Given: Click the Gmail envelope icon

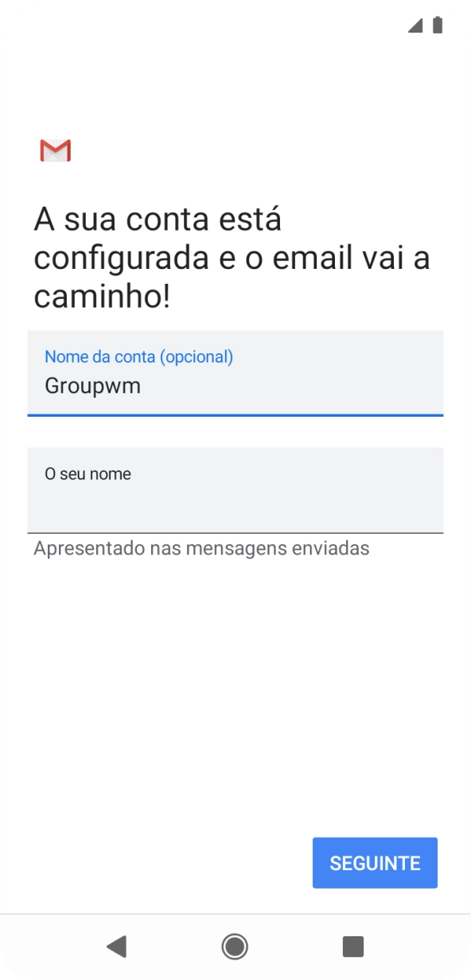Looking at the screenshot, I should [54, 150].
